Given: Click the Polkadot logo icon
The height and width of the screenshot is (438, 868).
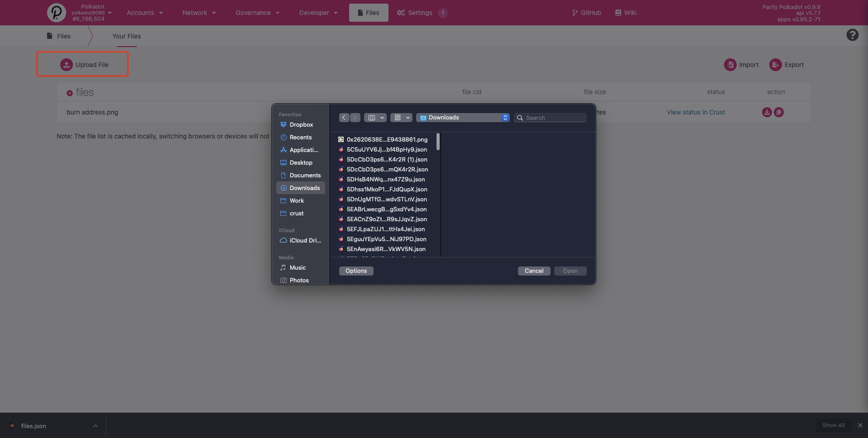Looking at the screenshot, I should point(57,13).
